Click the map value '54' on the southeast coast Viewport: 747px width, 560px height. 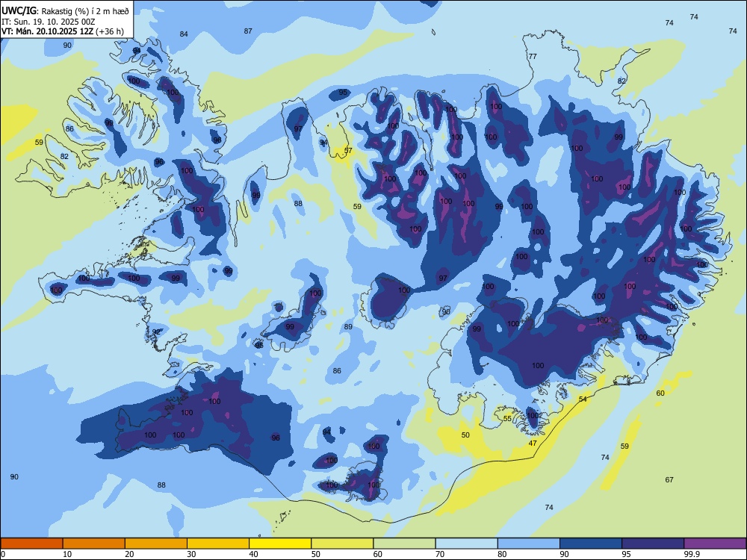pos(583,399)
